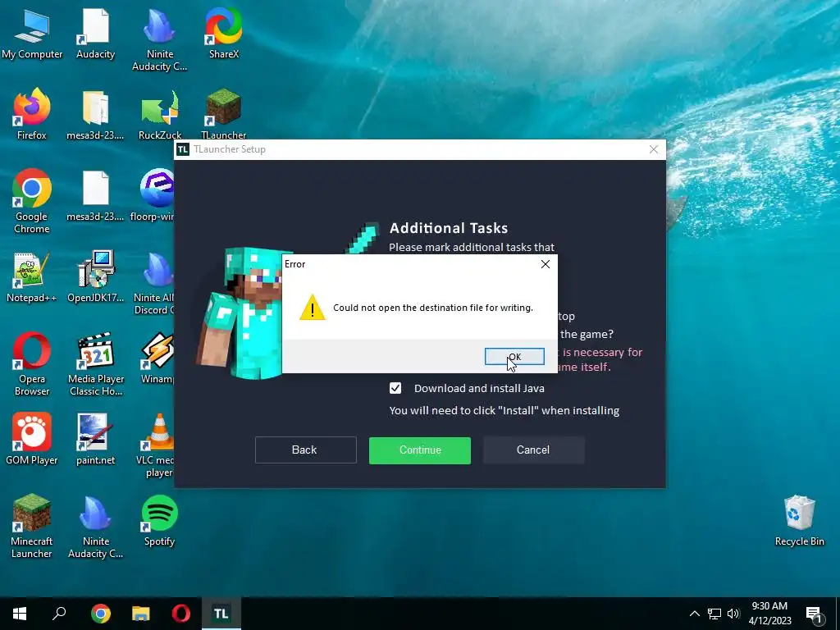Screen dimensions: 840x630
Task: Click error message about destination file
Action: pos(433,308)
